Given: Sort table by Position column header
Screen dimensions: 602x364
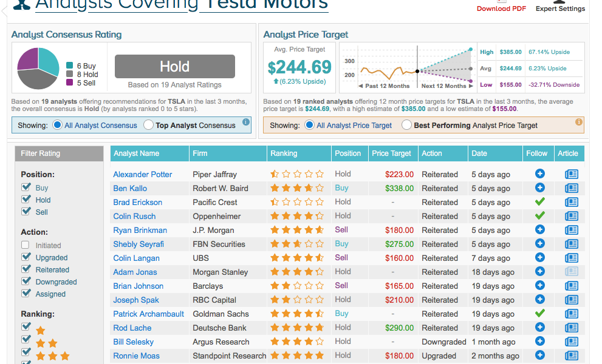Looking at the screenshot, I should [x=349, y=153].
